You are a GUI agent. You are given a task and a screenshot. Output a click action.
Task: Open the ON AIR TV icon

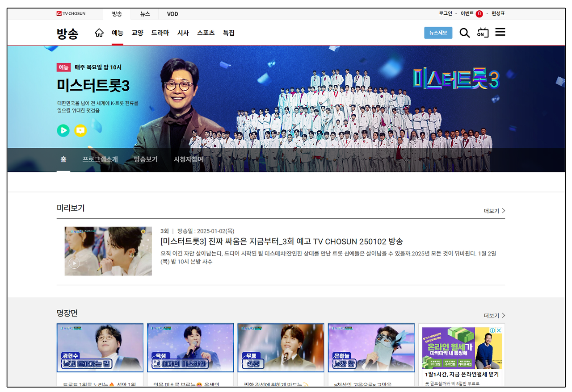[x=483, y=33]
